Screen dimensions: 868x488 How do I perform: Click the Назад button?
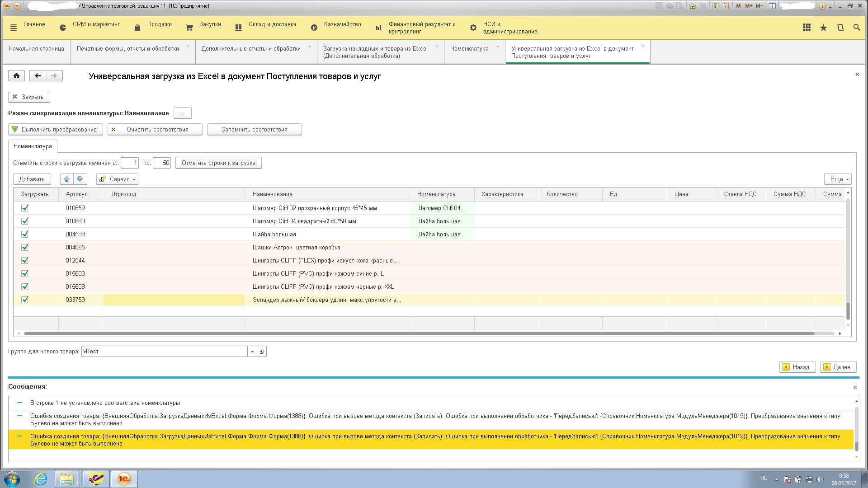click(797, 367)
